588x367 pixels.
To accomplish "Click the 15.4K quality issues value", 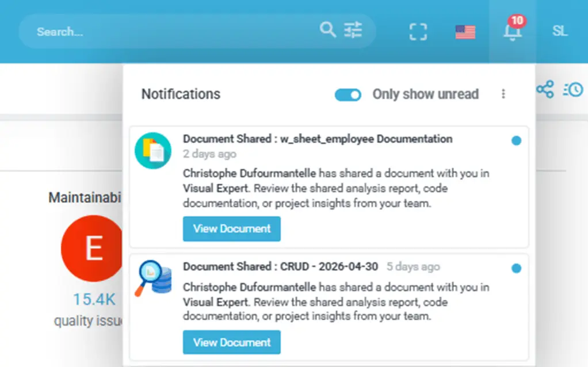I will tap(94, 300).
